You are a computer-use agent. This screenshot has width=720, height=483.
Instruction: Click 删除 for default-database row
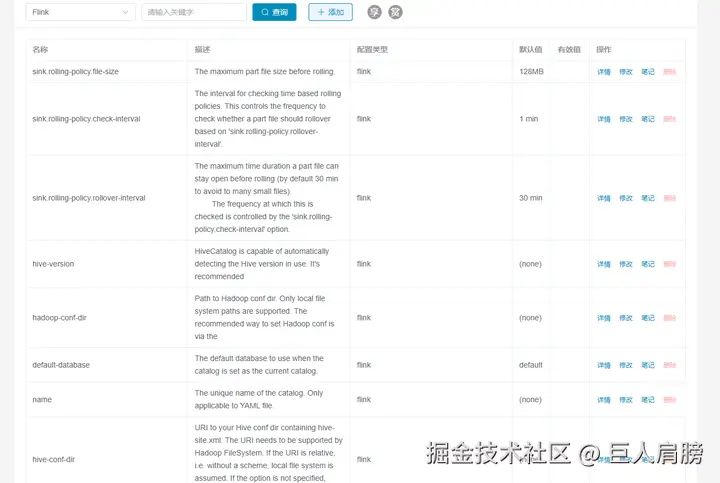(x=670, y=365)
